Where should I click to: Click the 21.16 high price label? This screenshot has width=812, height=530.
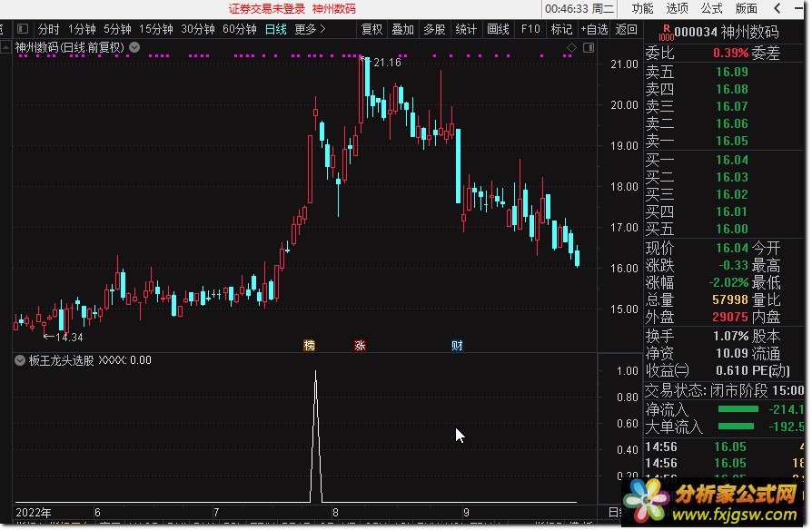point(387,63)
